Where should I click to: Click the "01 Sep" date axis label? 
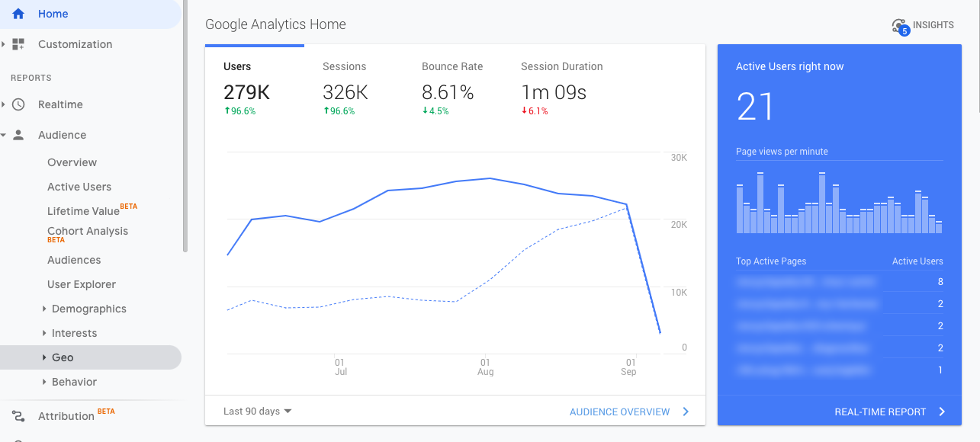point(629,367)
